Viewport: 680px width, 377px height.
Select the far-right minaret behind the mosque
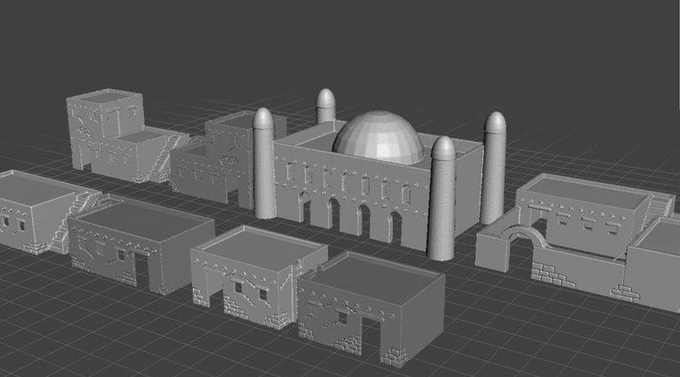tap(494, 167)
